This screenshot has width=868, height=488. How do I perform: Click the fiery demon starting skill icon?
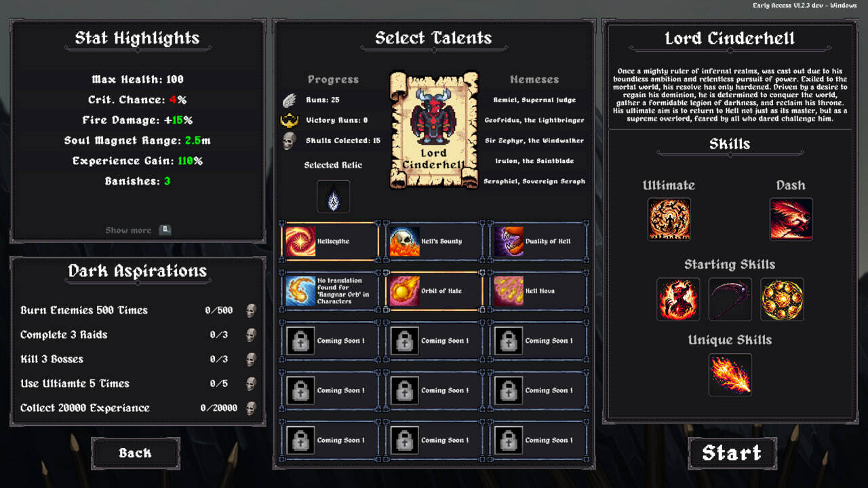coord(678,299)
